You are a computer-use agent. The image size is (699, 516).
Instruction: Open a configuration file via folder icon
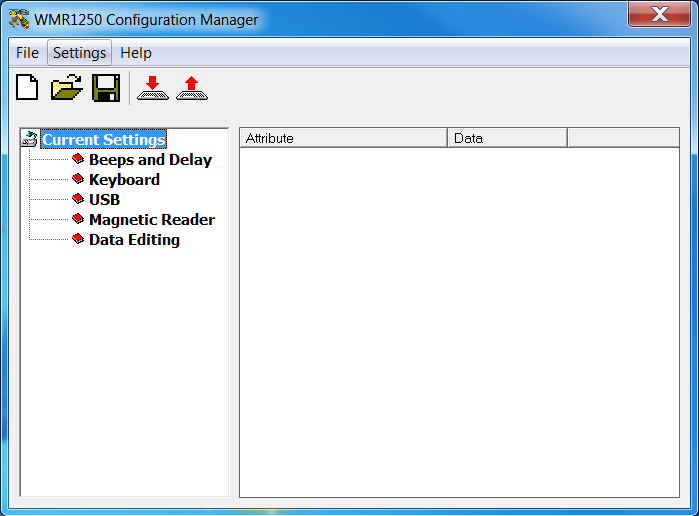(x=66, y=87)
